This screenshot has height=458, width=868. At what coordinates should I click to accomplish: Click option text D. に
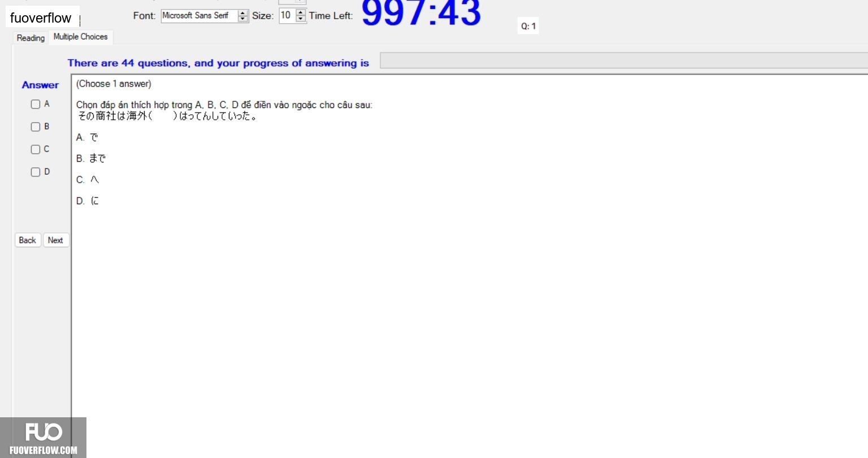point(88,201)
